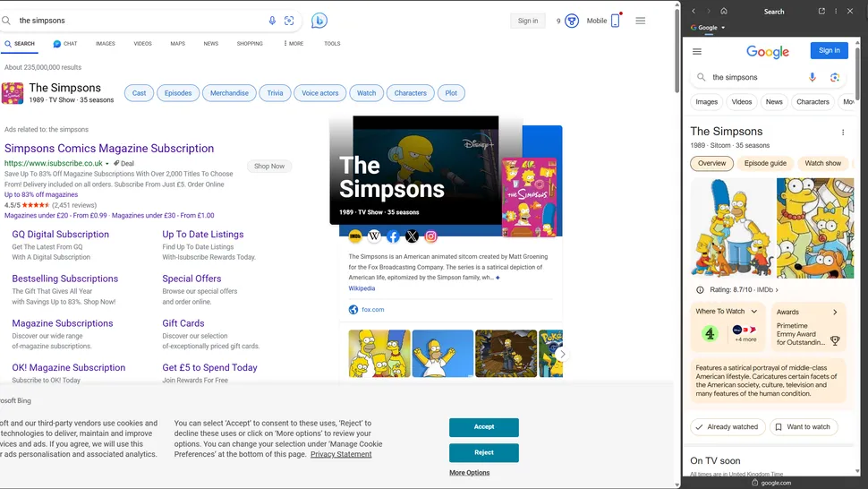Expand the Where To Watch chevron
The image size is (868, 489).
coord(754,312)
